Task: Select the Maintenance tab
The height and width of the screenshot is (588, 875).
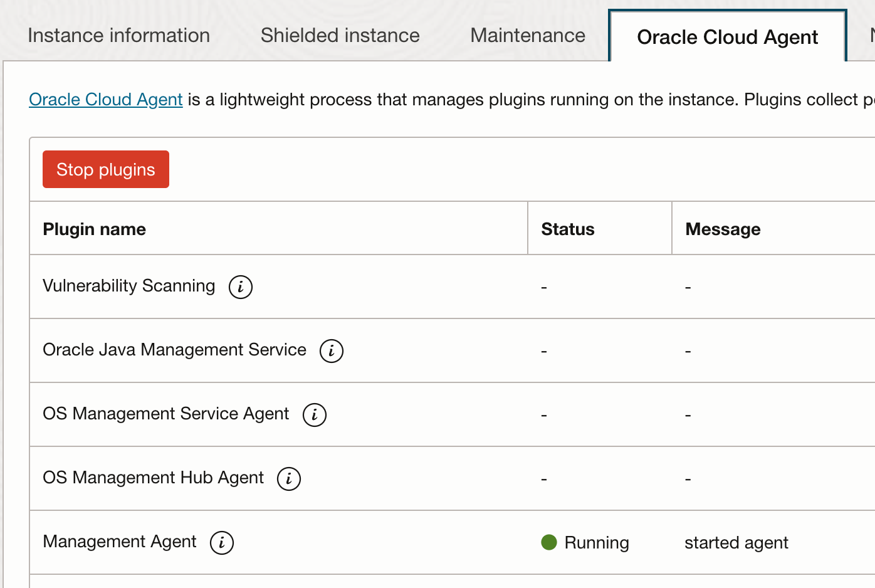Action: pyautogui.click(x=528, y=36)
